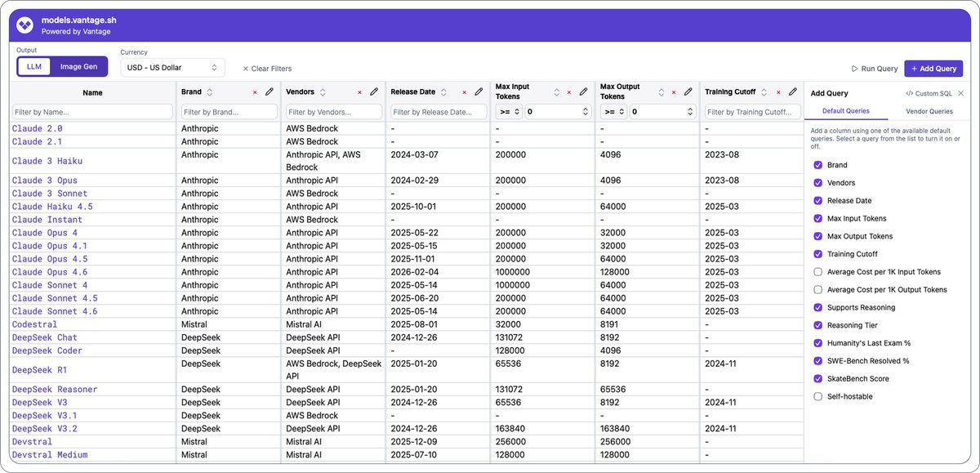Enable Average Cost per 1K Input Tokens
980x473 pixels.
click(817, 272)
